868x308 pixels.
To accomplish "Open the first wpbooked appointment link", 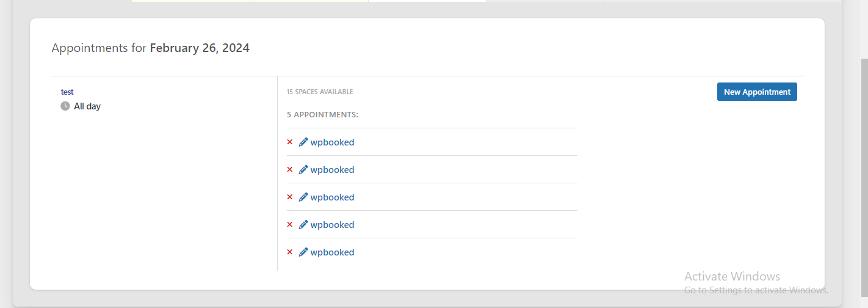I will [x=332, y=142].
